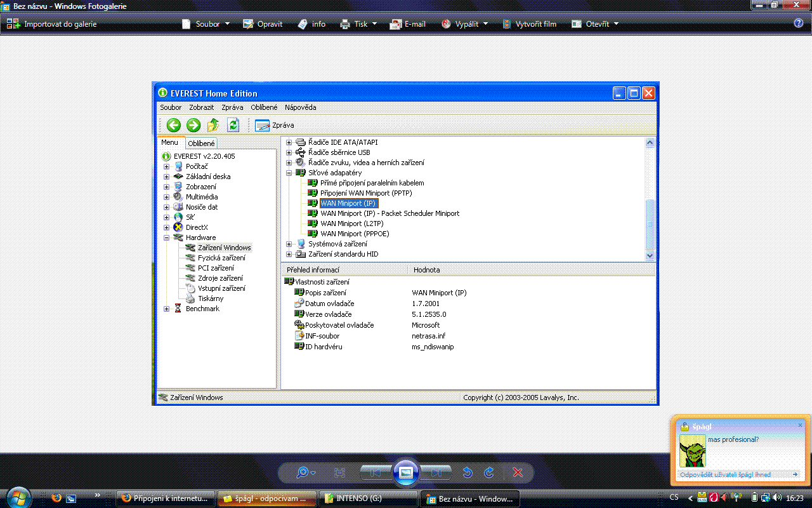Screen dimensions: 812x508
Task: Rotate the picture clockwise
Action: coord(489,472)
